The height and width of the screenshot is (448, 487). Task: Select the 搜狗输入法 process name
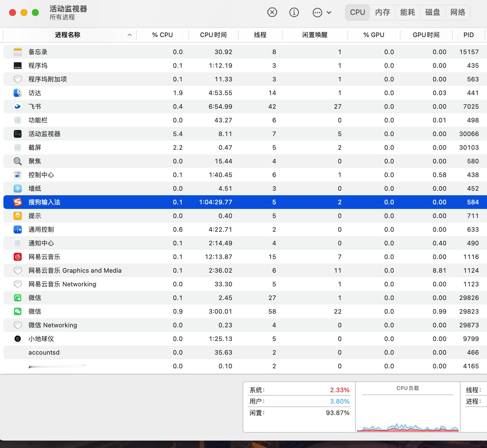(x=44, y=202)
